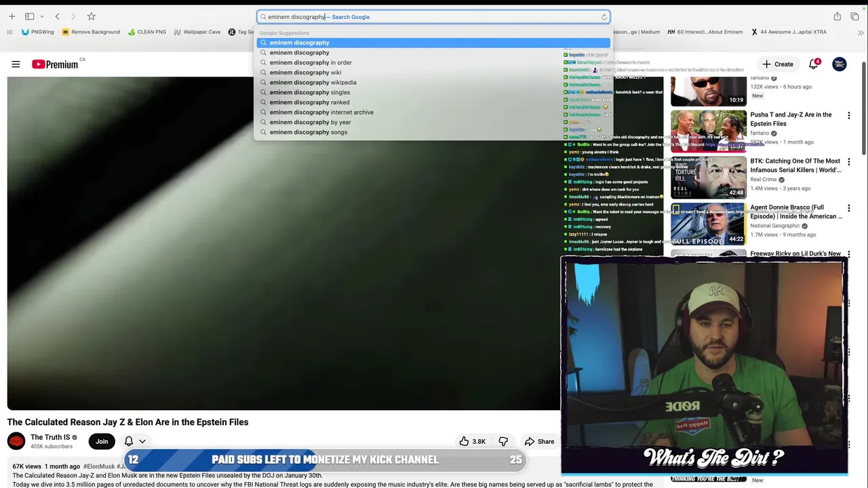Toggle channel notification bell beside Join
This screenshot has width=868, height=488.
[129, 441]
